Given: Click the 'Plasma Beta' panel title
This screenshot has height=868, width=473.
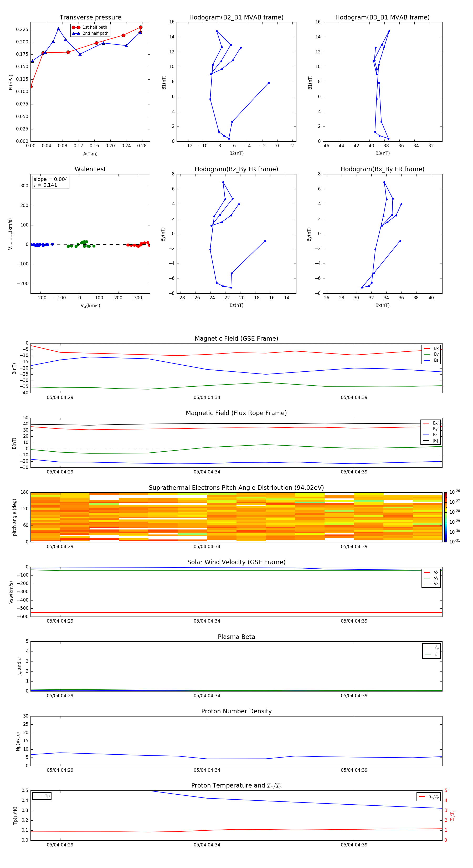Looking at the screenshot, I should click(x=236, y=637).
